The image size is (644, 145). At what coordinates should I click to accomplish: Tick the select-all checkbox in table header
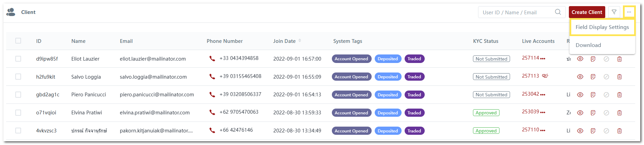point(18,41)
